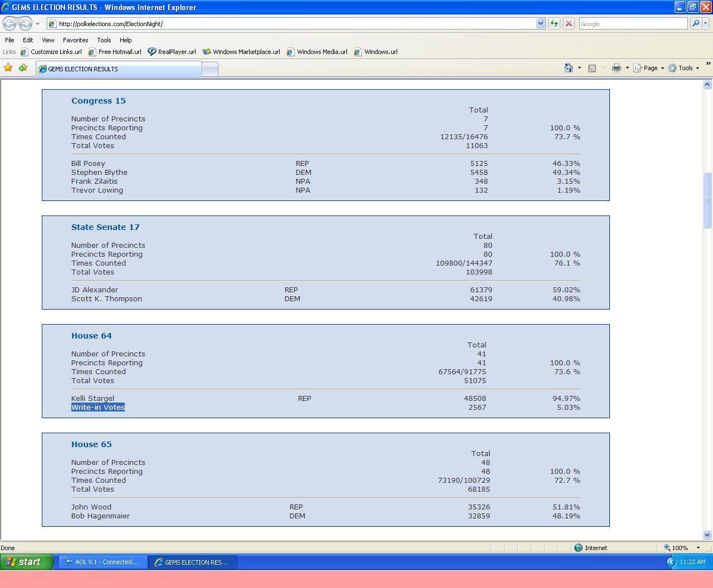713x588 pixels.
Task: Click the Refresh page icon
Action: [x=554, y=23]
